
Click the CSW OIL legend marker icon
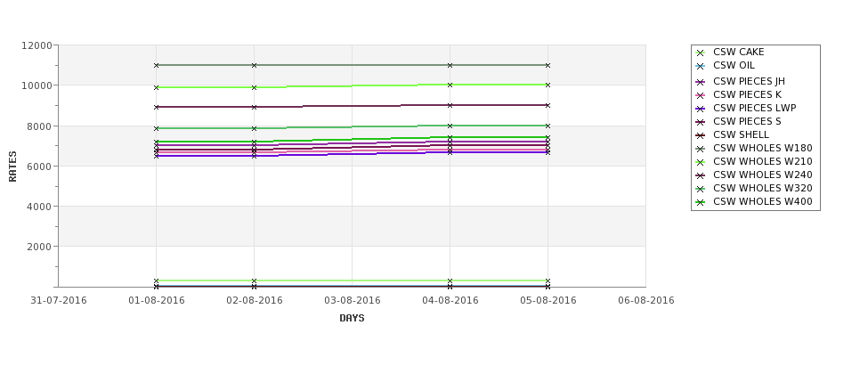(x=700, y=67)
